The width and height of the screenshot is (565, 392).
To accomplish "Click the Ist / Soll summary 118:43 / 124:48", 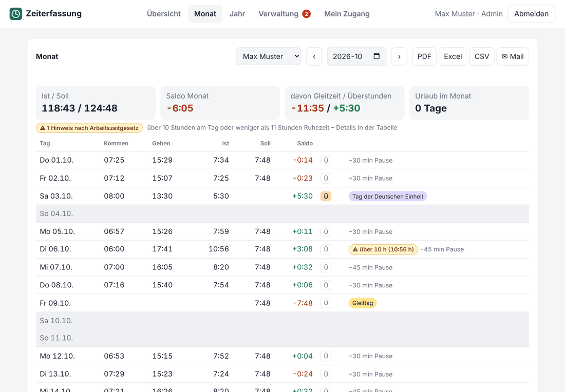I will (x=80, y=108).
